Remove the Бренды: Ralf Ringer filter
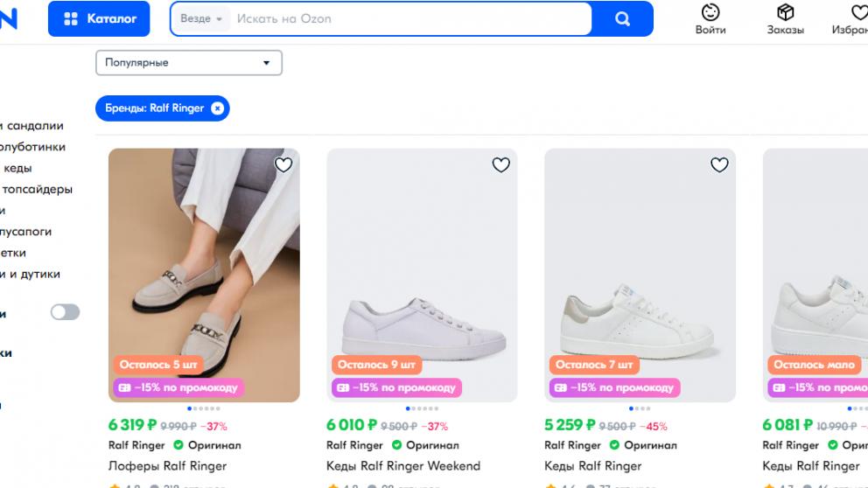This screenshot has height=488, width=868. (218, 108)
